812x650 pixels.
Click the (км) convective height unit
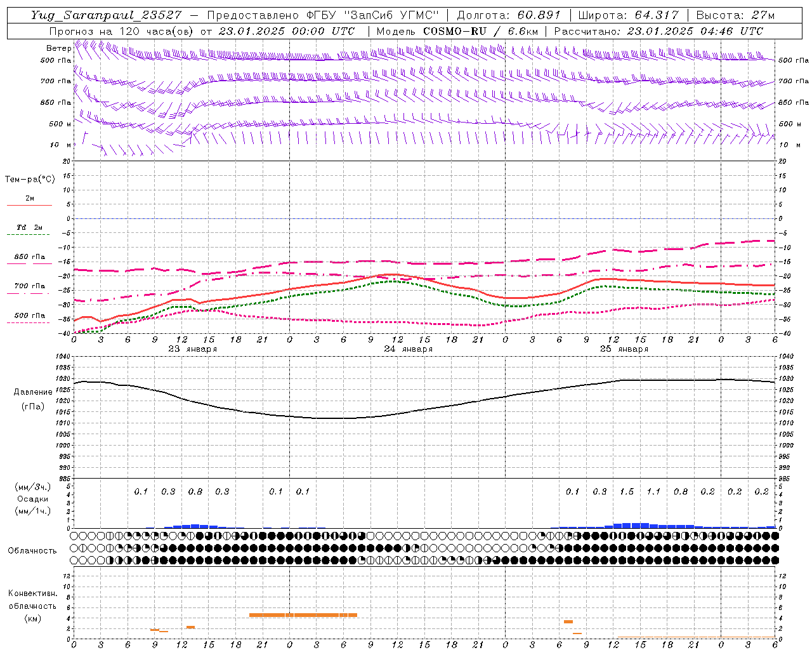pyautogui.click(x=33, y=618)
